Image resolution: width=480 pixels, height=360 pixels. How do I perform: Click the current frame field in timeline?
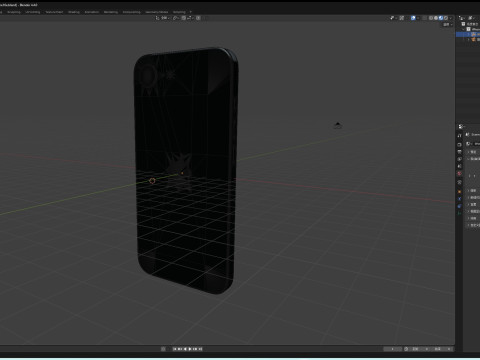click(393, 349)
